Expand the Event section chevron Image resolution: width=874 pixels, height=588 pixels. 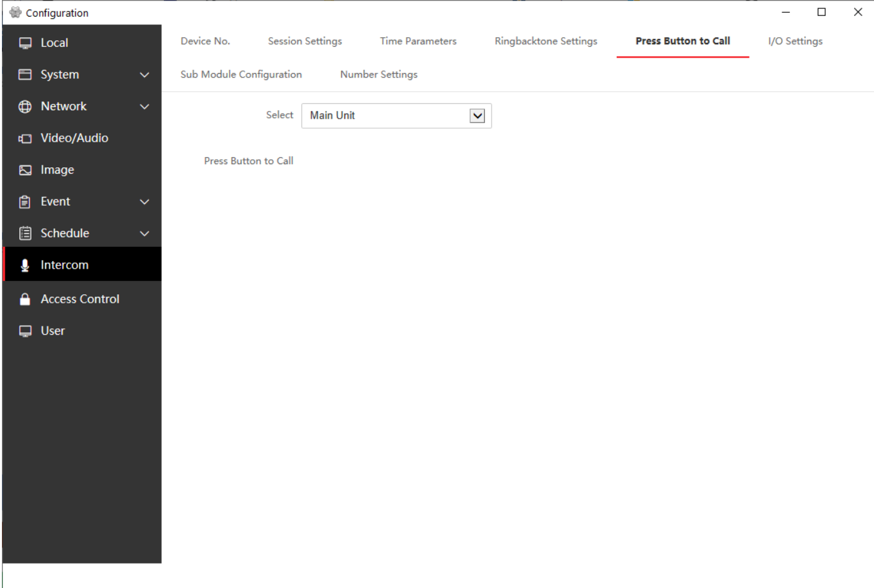click(144, 202)
